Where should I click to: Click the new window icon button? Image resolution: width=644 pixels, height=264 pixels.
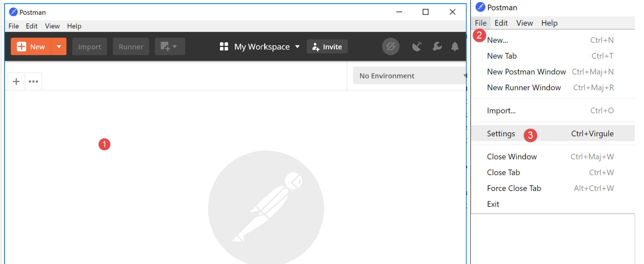coord(169,47)
